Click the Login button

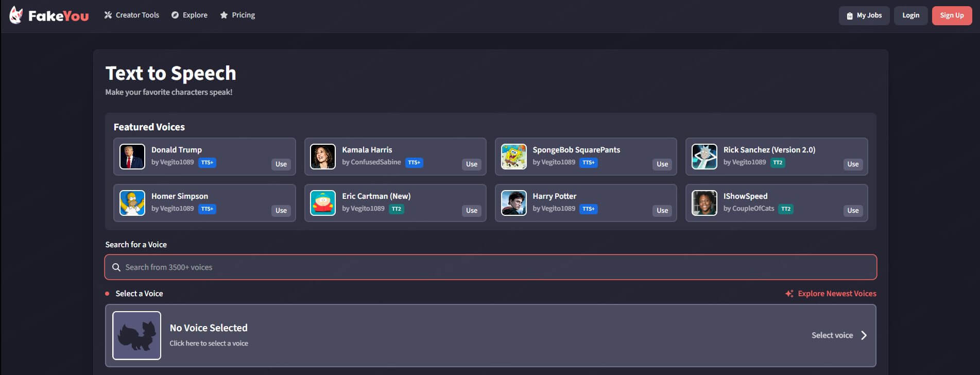coord(910,15)
